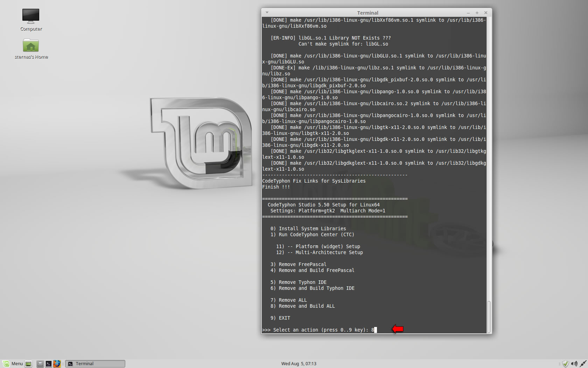Open the panel clock showing Wed Aug 5
Viewport: 588px width, 368px height.
pos(299,364)
